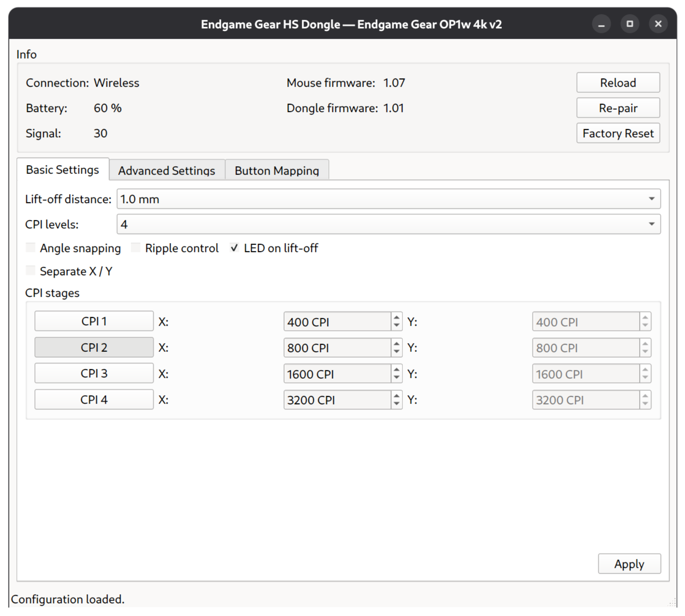The image size is (685, 616).
Task: Decrease CPI 2 X value with down arrow
Action: pos(397,352)
